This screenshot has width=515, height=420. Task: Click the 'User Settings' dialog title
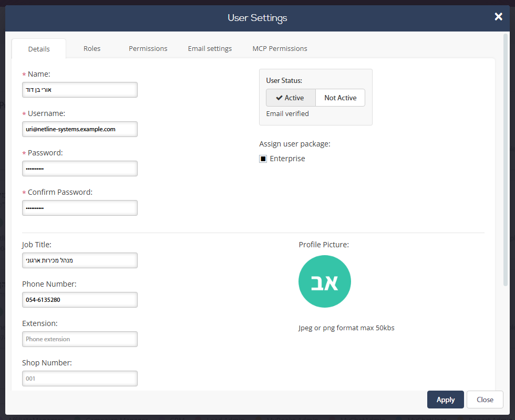(257, 18)
